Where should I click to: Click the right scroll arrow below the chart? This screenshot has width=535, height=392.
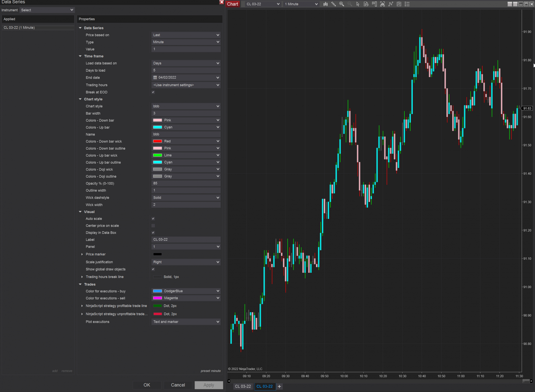(531, 381)
